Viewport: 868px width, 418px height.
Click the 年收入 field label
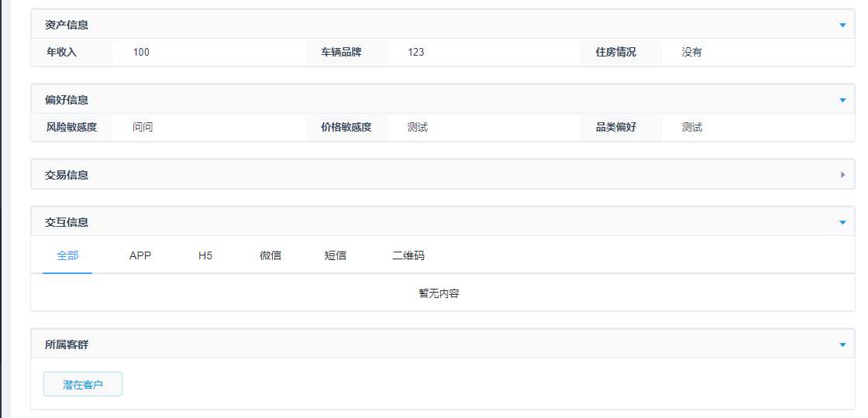pos(62,53)
